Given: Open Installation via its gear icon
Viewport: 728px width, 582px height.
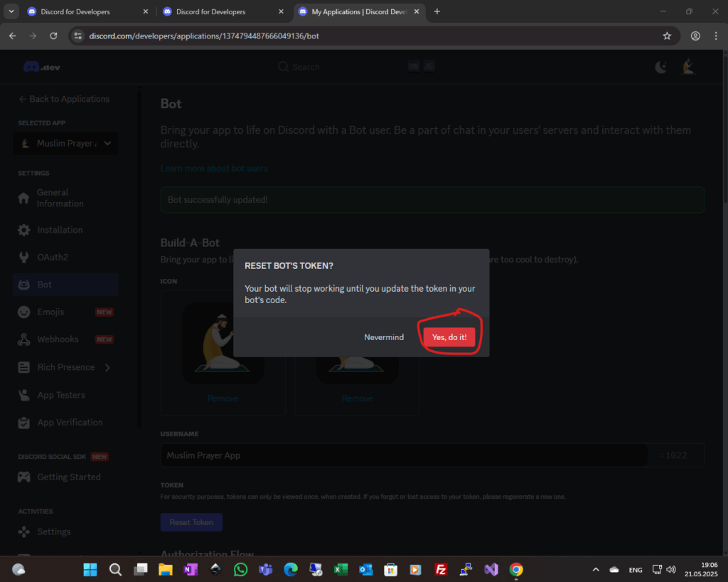Looking at the screenshot, I should click(x=23, y=230).
